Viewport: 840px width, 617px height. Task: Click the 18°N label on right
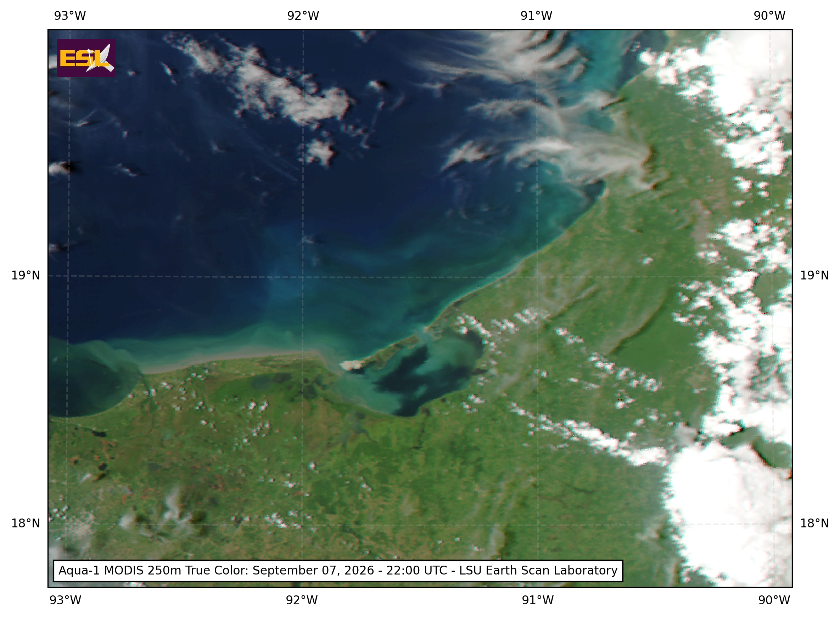click(x=814, y=523)
